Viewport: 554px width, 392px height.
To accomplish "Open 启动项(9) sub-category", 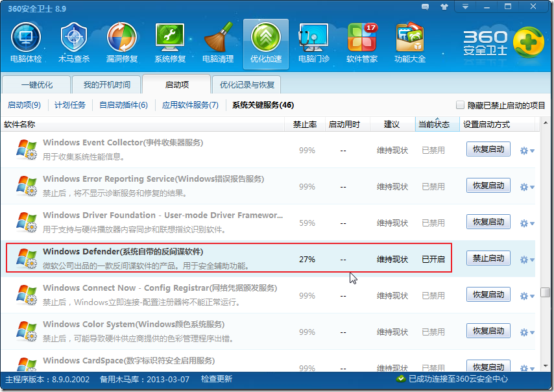I will (24, 105).
